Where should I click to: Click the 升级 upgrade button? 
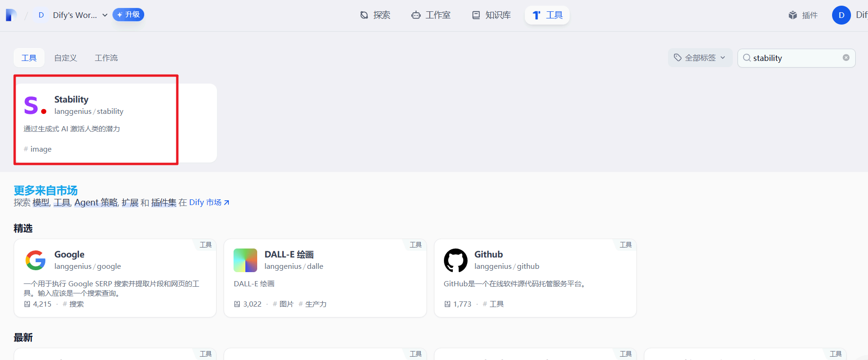click(128, 15)
